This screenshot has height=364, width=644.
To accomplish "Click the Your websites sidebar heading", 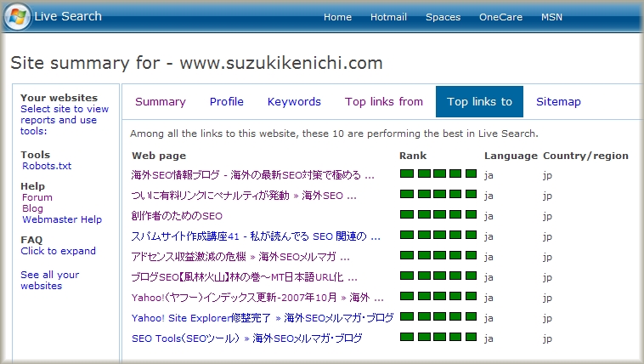I will 59,98.
